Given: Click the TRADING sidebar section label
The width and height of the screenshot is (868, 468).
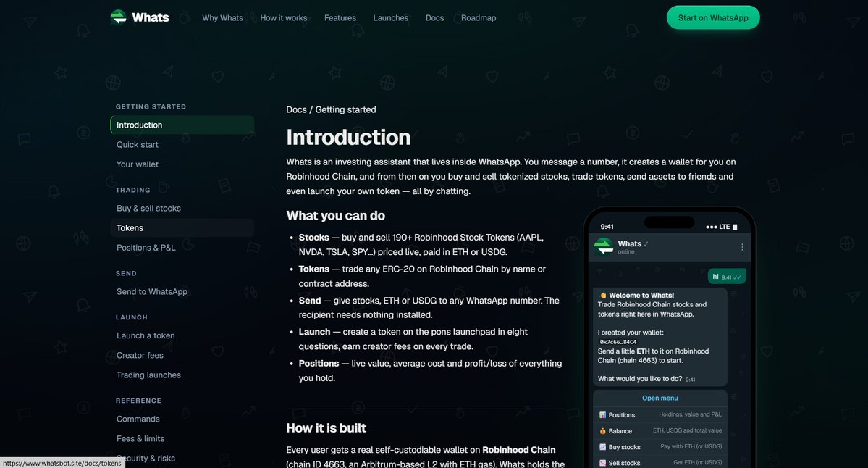Looking at the screenshot, I should [x=133, y=190].
